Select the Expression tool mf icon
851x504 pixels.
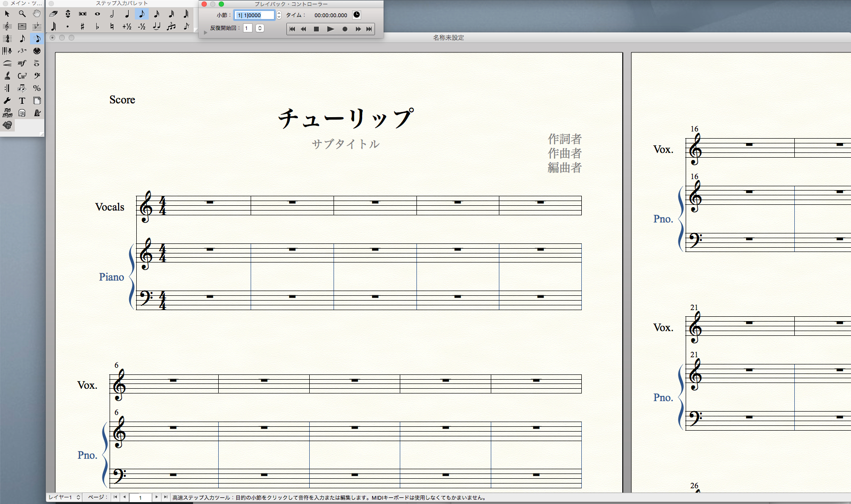22,63
